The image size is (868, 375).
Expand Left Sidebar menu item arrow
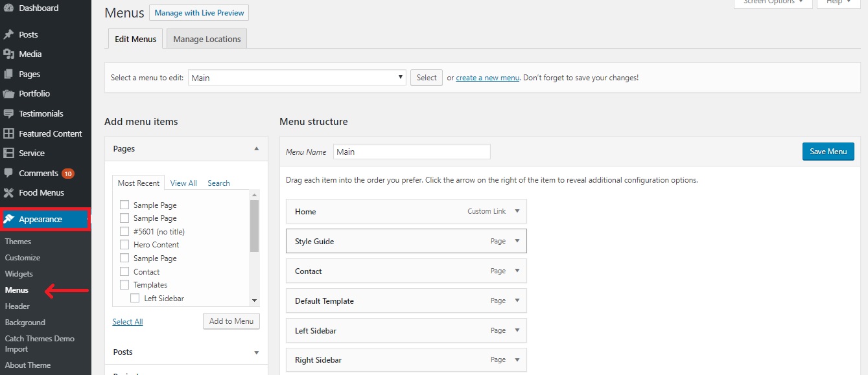(x=517, y=330)
